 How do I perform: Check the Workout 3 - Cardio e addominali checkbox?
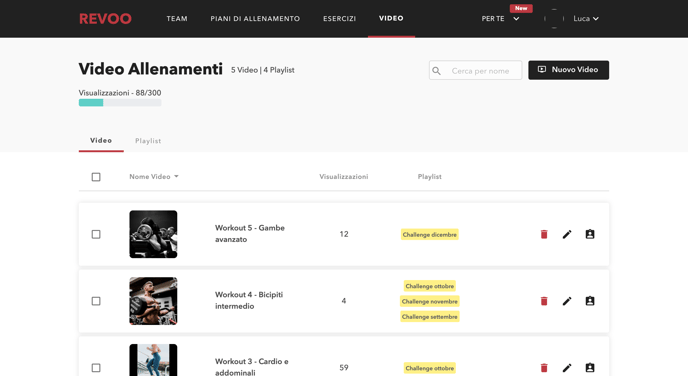click(x=96, y=368)
